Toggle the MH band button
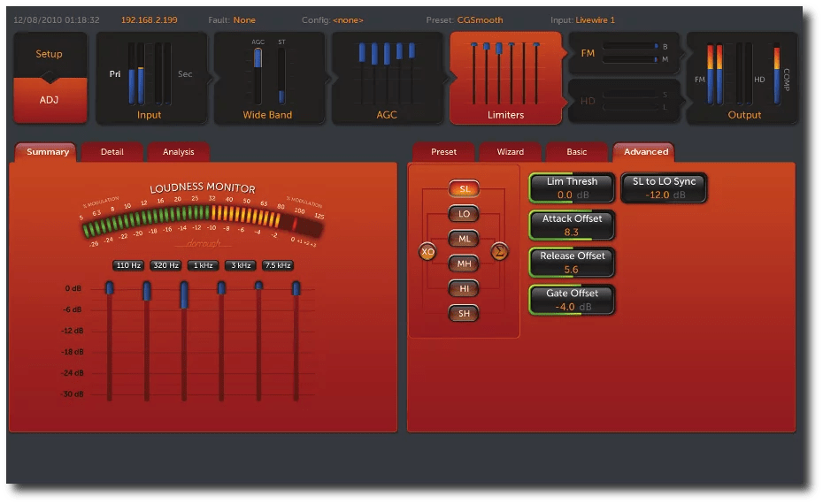 coord(464,263)
